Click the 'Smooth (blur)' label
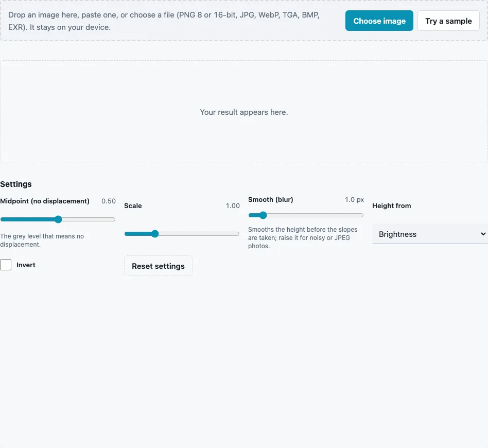Viewport: 488px width, 448px height. (270, 200)
